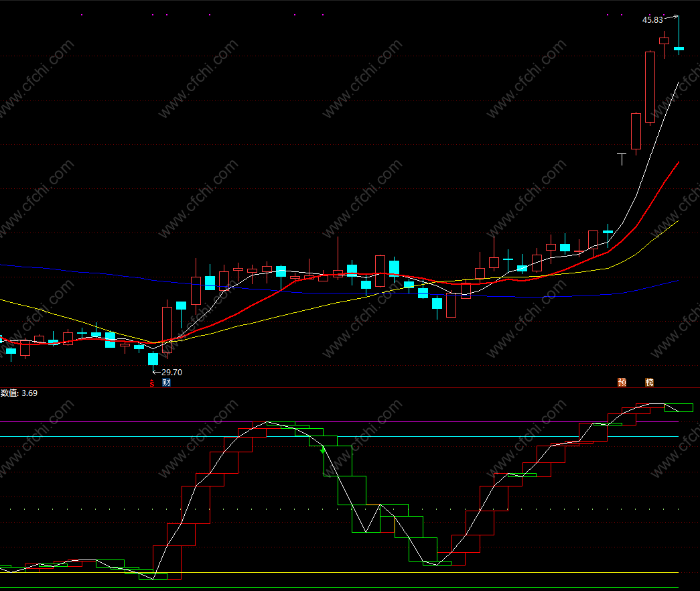Click the white T-shaped candlestick marker
700x591 pixels.
pyautogui.click(x=622, y=159)
